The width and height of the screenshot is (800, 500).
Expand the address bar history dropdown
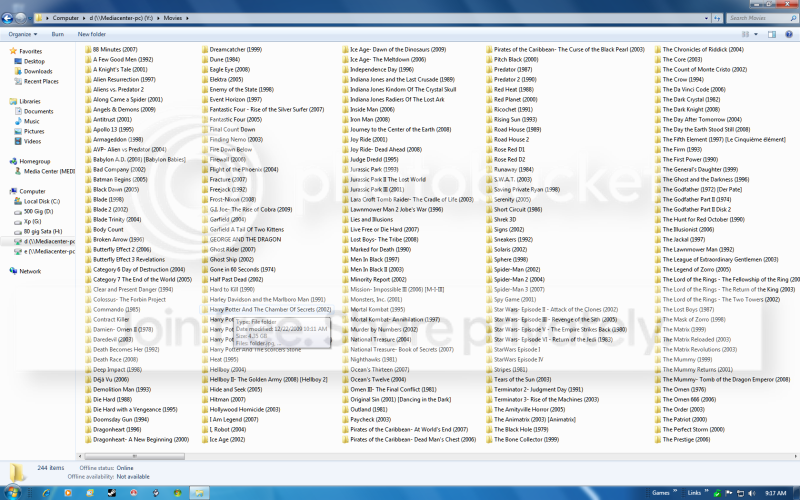point(706,18)
